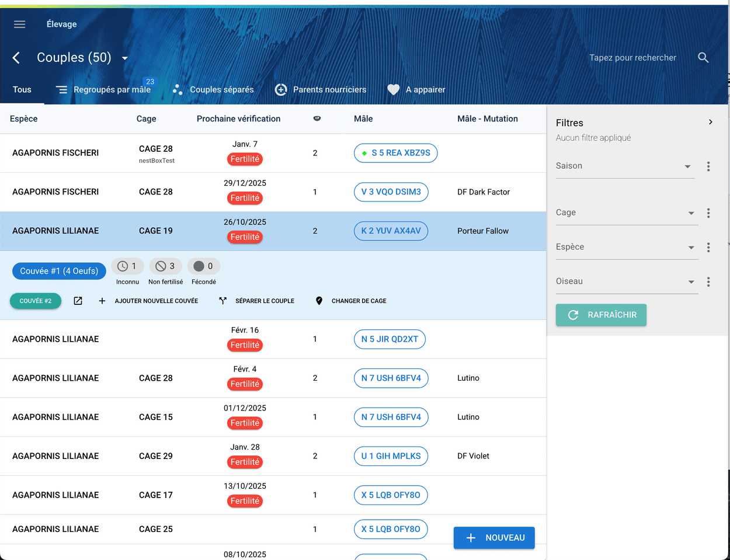Image resolution: width=730 pixels, height=560 pixels.
Task: Click the Fécondé egg count chip
Action: point(203,266)
